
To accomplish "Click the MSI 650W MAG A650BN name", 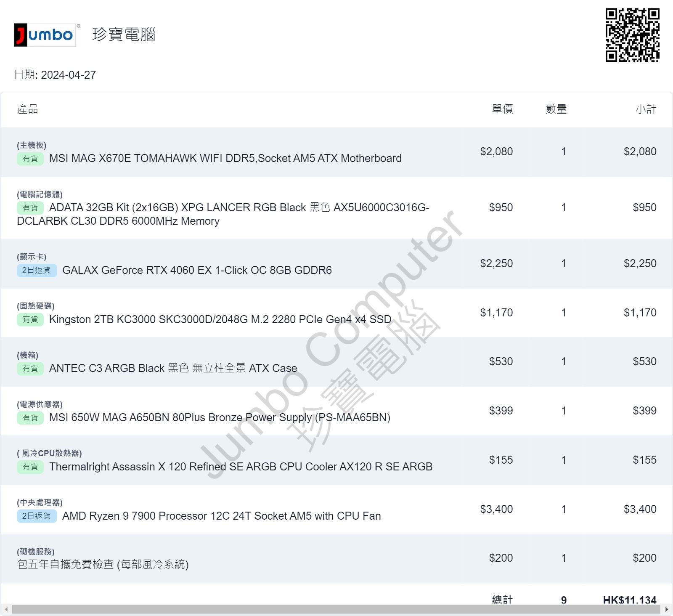I will [x=220, y=417].
